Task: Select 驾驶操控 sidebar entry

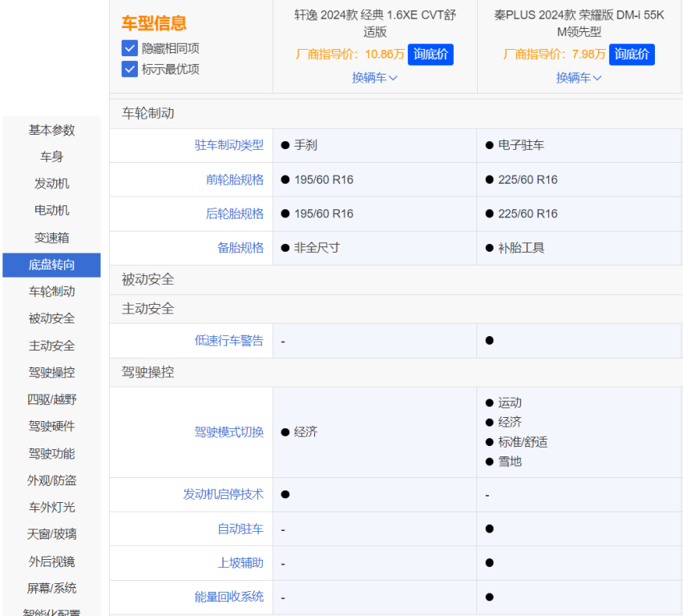Action: pos(51,373)
